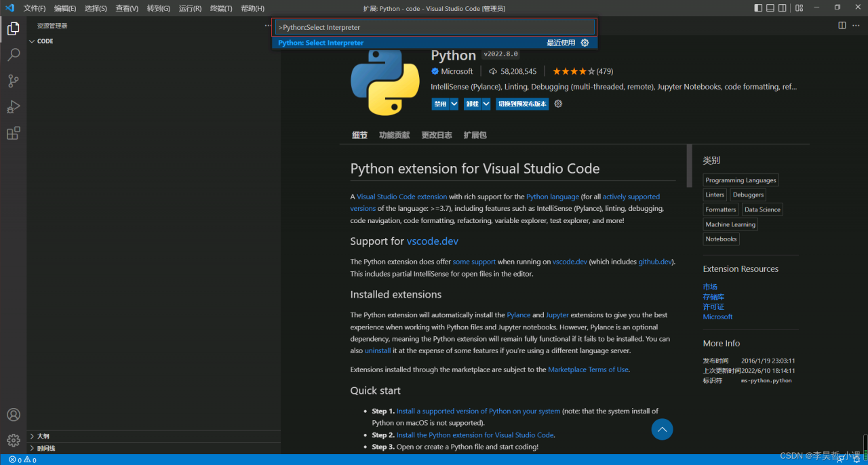Open the 运行(R) menu
The image size is (868, 465).
tap(190, 8)
